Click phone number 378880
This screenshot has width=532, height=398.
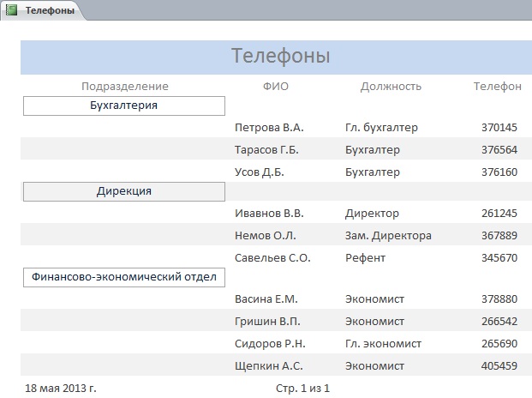point(499,299)
